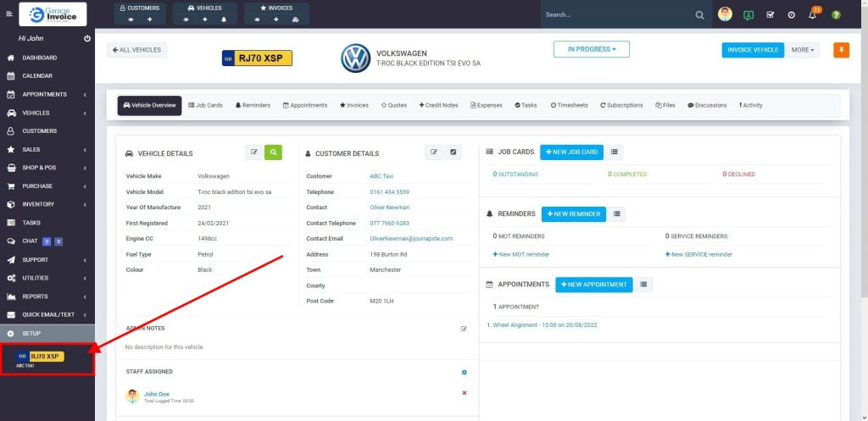Image resolution: width=868 pixels, height=421 pixels.
Task: Open Setup in sidebar
Action: (x=47, y=333)
